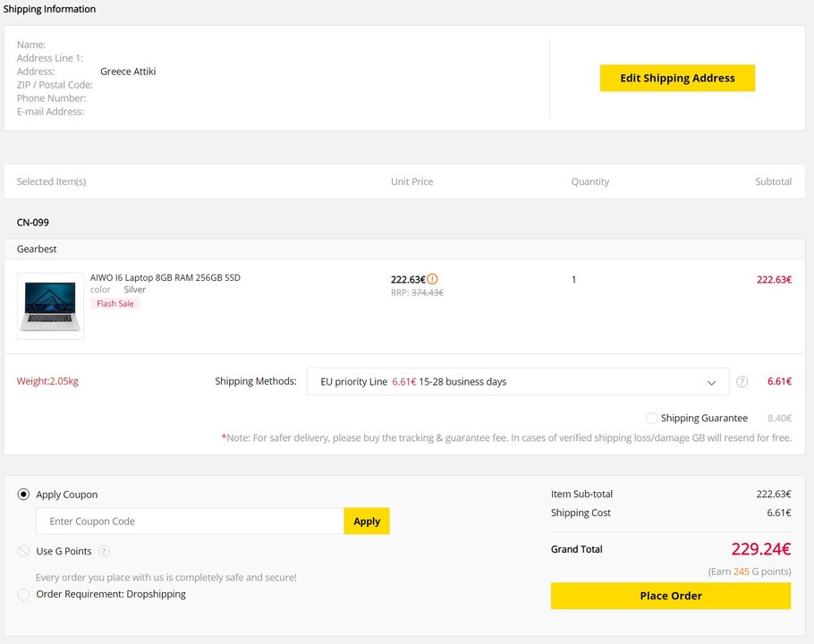Click the CN-099 warehouse label
The height and width of the screenshot is (644, 814).
[x=33, y=222]
